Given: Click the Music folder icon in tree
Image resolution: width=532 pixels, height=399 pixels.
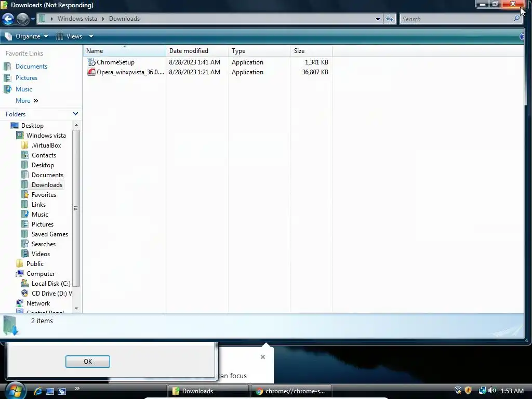Looking at the screenshot, I should click(x=25, y=214).
